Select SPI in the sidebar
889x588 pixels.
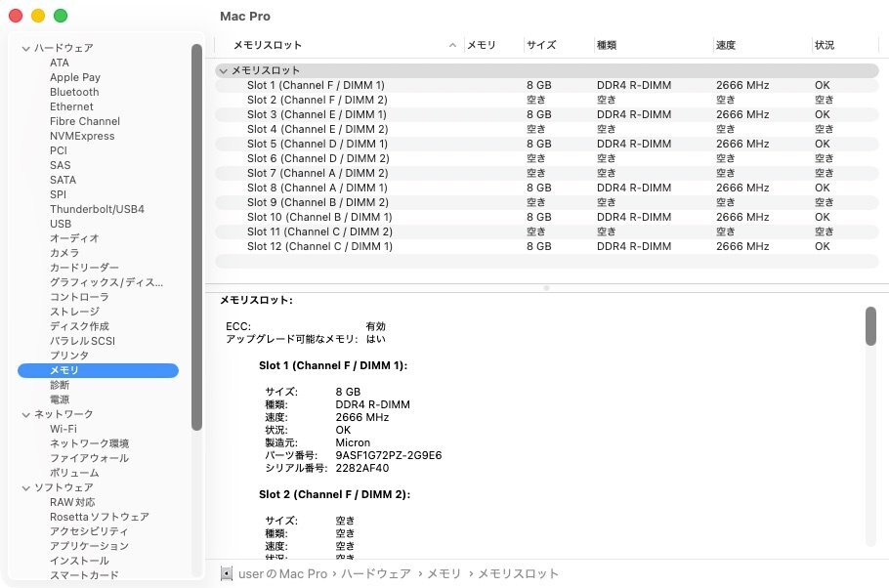[x=58, y=194]
